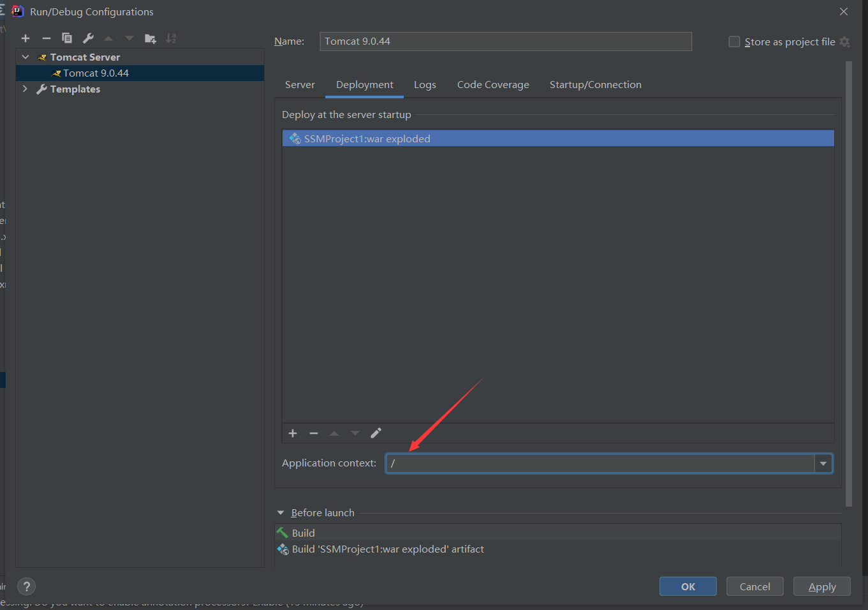Expand the Templates tree node
The width and height of the screenshot is (868, 610).
click(x=26, y=89)
